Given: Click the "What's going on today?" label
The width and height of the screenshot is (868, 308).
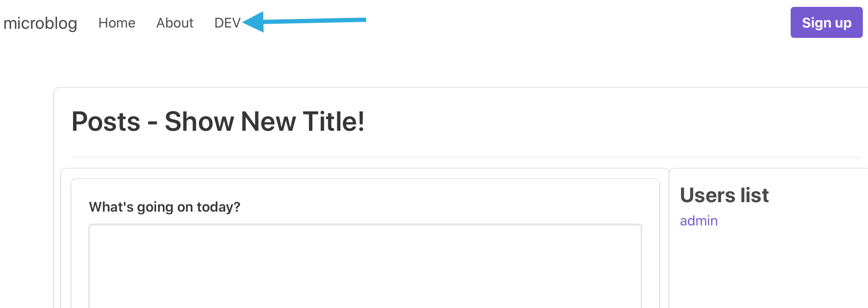Looking at the screenshot, I should point(165,207).
